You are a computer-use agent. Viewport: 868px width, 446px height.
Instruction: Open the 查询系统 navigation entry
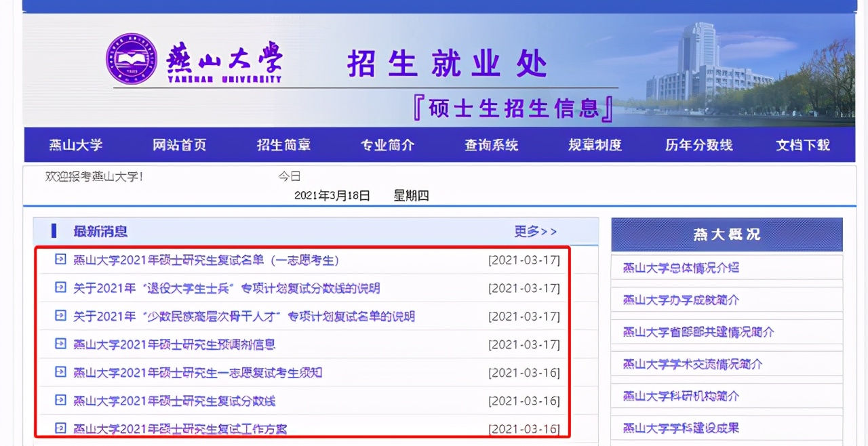[x=490, y=144]
